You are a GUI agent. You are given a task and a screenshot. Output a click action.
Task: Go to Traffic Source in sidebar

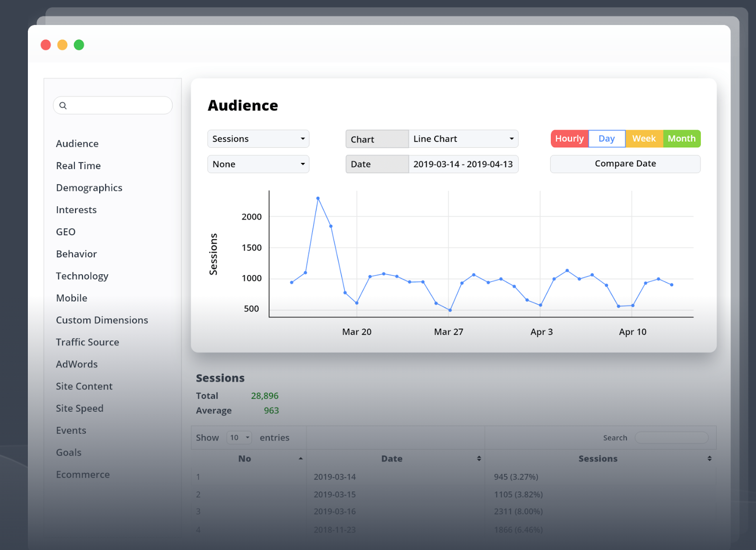point(87,342)
